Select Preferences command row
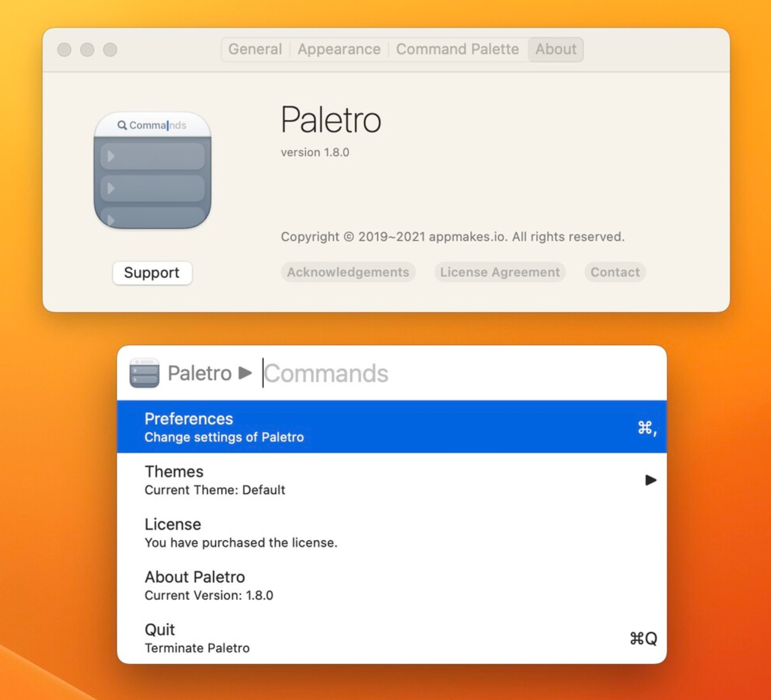This screenshot has width=771, height=700. click(392, 427)
